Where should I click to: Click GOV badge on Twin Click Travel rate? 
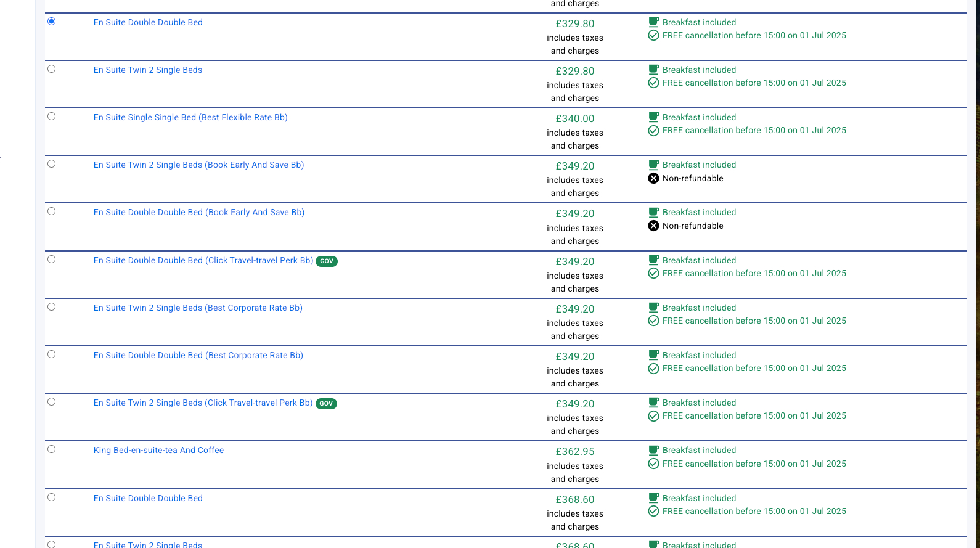coord(326,404)
